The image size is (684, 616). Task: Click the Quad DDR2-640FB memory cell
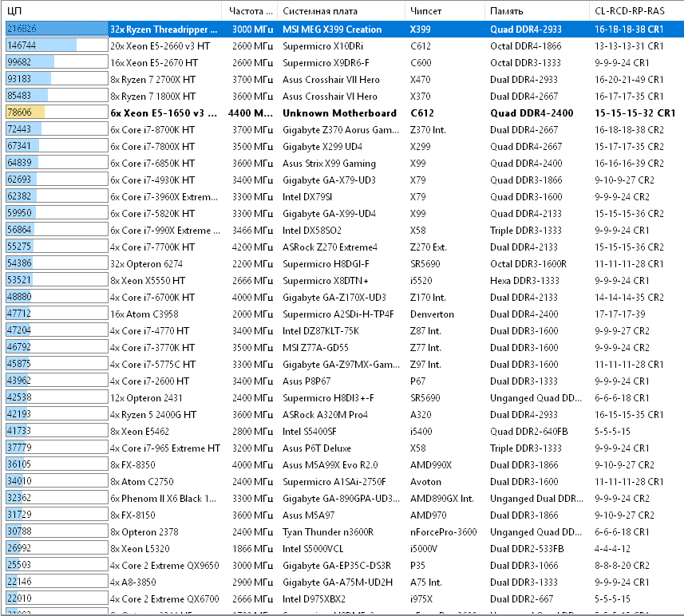[x=528, y=432]
